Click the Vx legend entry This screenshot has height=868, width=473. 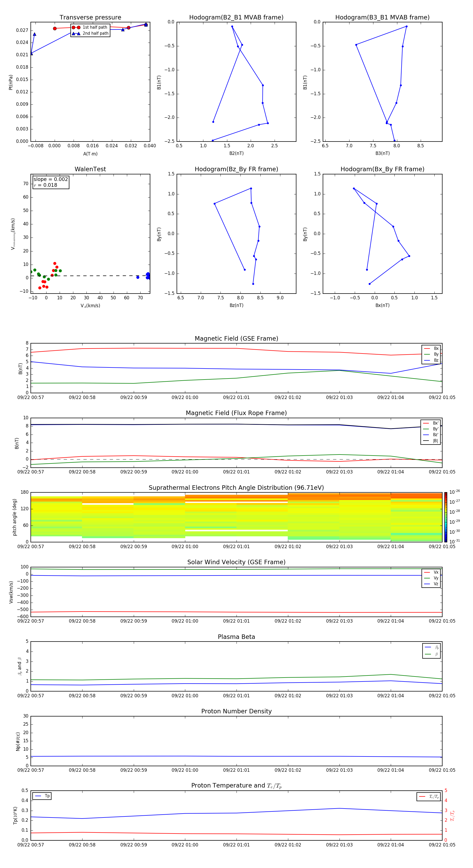click(431, 572)
